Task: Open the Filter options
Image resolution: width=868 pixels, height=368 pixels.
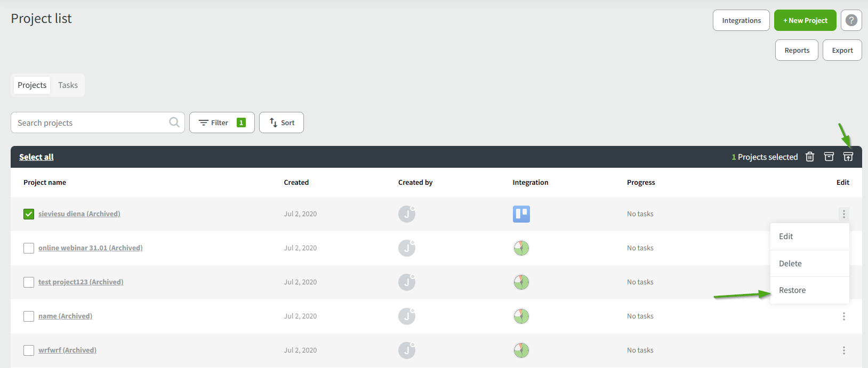Action: click(222, 122)
